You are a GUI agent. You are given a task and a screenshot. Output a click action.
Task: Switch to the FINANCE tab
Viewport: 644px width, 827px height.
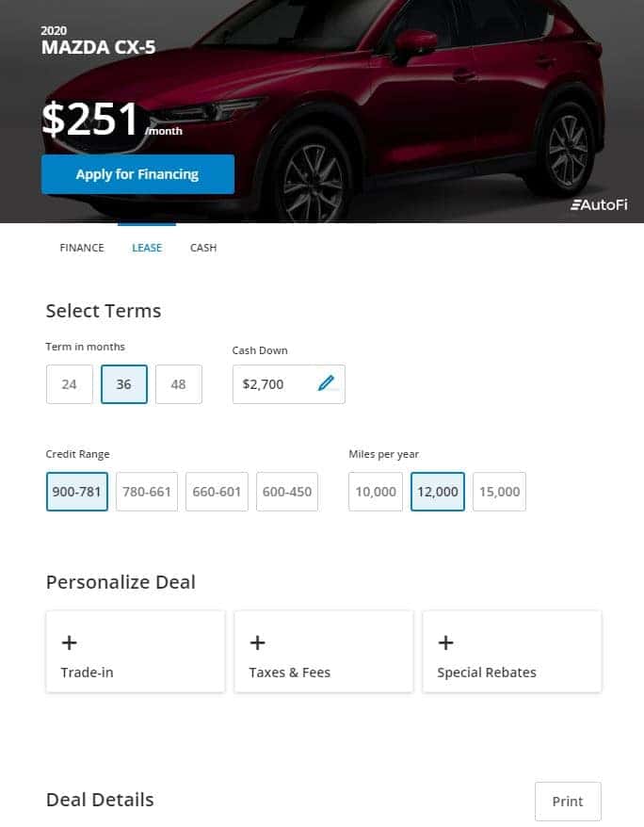(82, 248)
